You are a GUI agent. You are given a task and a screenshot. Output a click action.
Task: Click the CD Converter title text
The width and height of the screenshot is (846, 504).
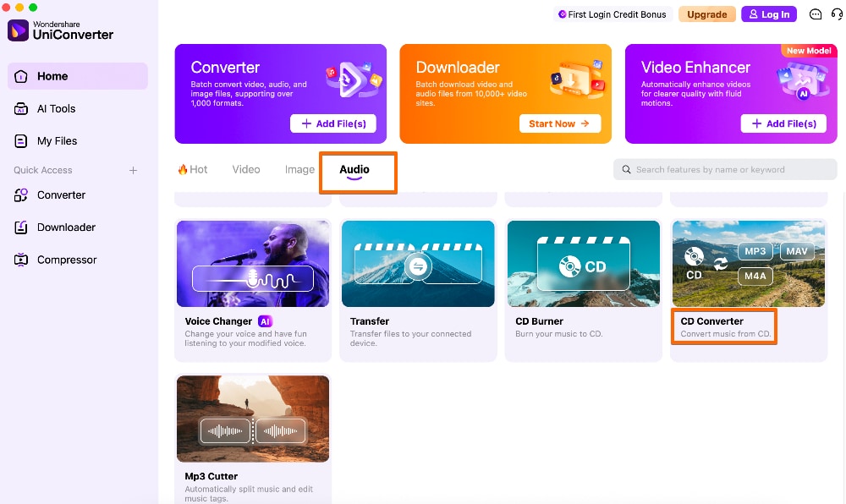[711, 321]
